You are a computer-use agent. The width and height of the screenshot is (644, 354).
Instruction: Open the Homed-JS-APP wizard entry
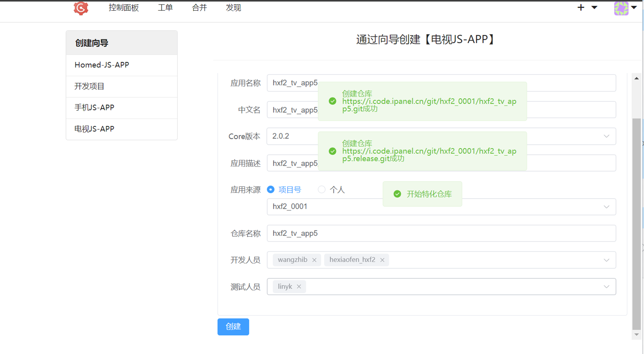(102, 65)
